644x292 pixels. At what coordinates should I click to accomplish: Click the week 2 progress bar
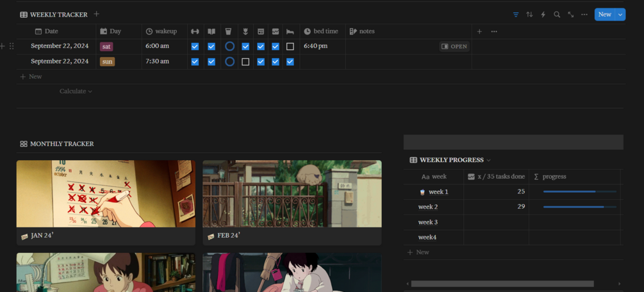coord(579,207)
